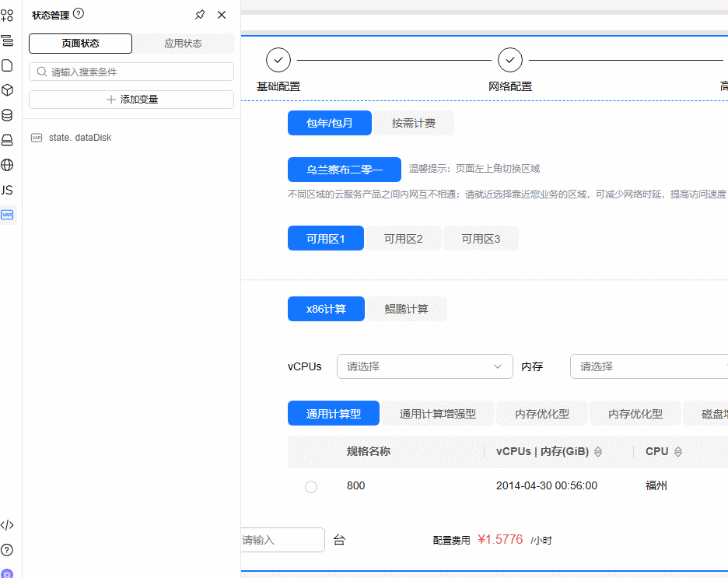
Task: Pin the 状态管理 panel with the pin icon
Action: 200,14
